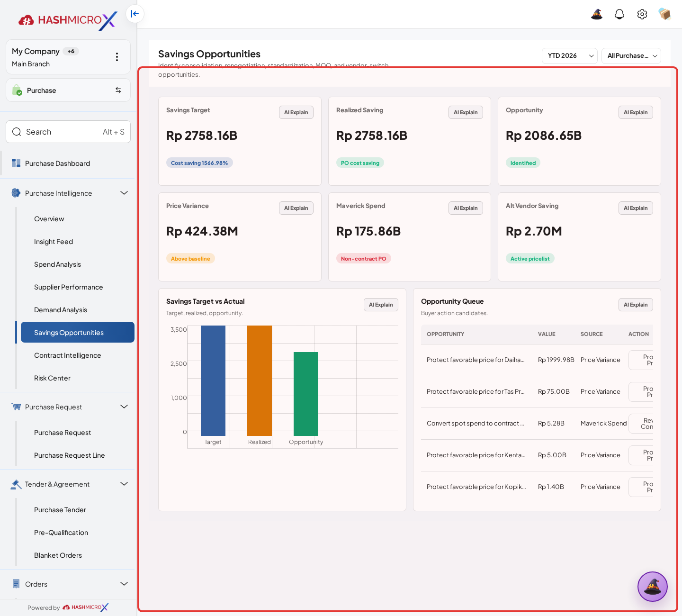Click the Active pricelist badge
Viewport: 682px width, 616px height.
point(530,258)
